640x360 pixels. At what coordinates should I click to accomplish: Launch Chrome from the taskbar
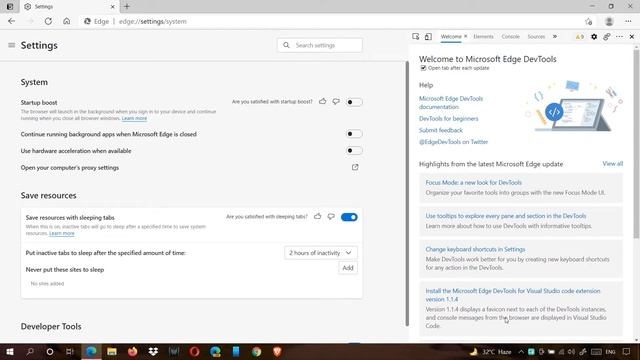(256, 351)
